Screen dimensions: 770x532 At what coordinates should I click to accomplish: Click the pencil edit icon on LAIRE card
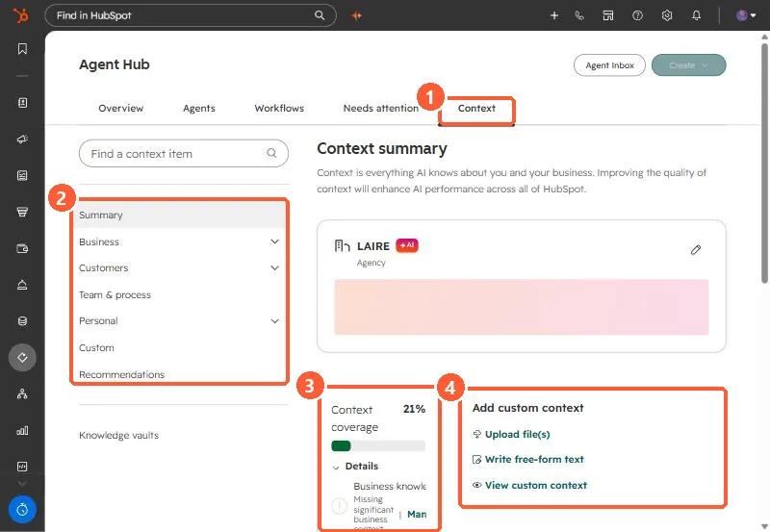point(695,250)
